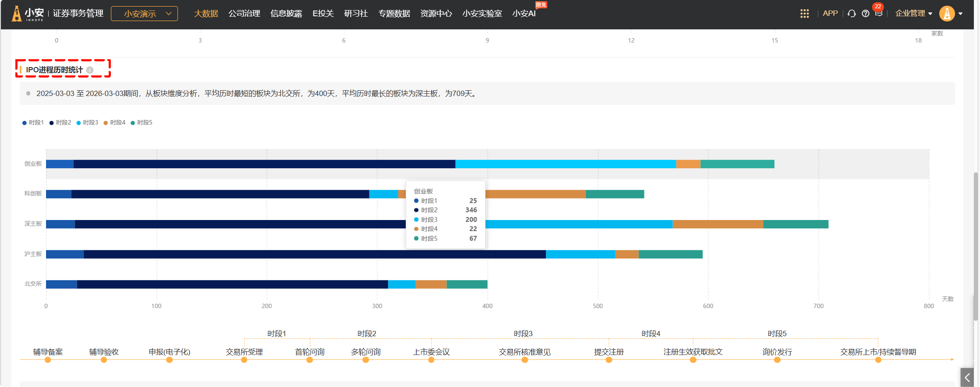The image size is (980, 387).
Task: Click the orange user avatar
Action: (947, 14)
